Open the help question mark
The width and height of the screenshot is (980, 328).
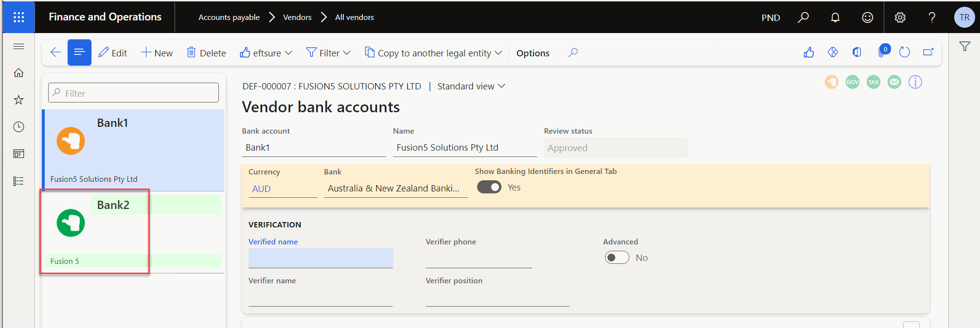coord(932,17)
